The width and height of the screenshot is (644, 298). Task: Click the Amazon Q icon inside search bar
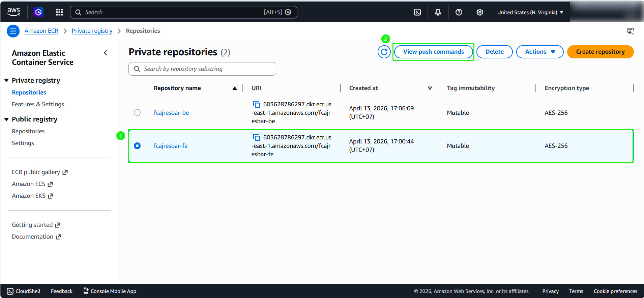pos(288,12)
